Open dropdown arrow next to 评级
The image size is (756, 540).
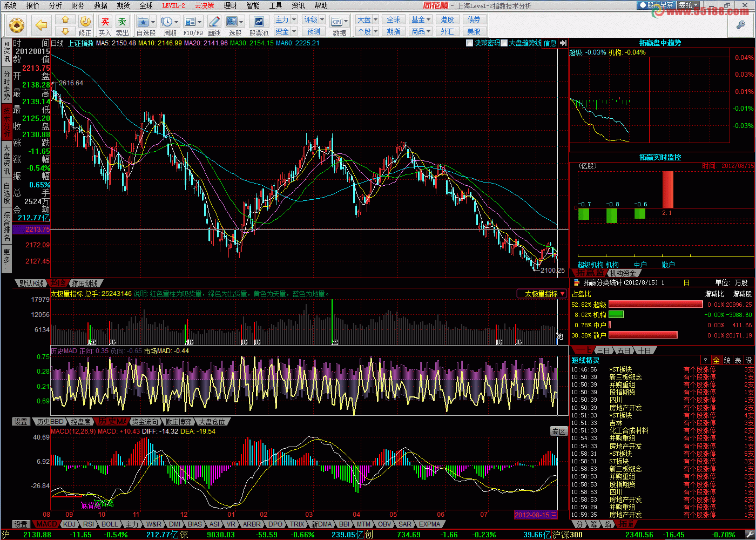coord(323,19)
